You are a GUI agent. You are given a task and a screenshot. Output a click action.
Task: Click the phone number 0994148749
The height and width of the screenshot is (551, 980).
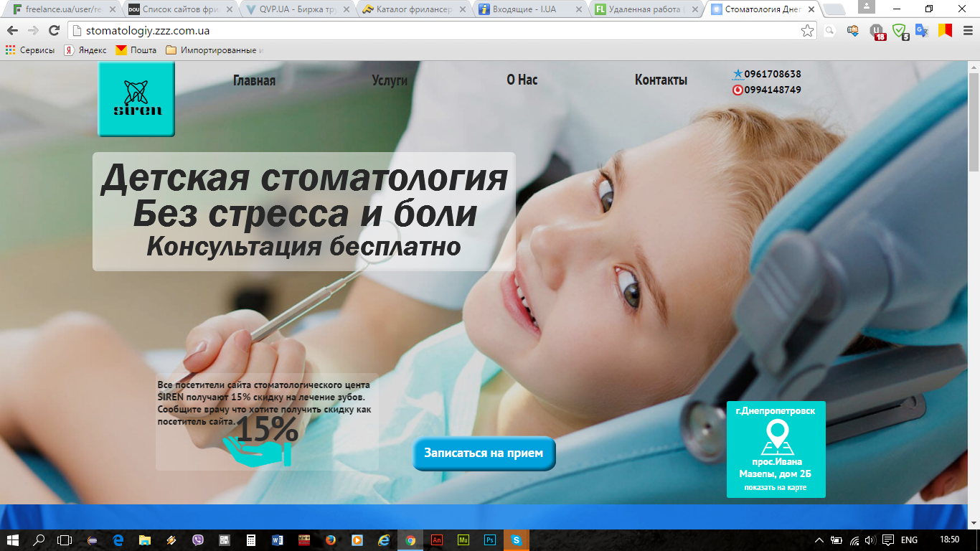tap(773, 90)
